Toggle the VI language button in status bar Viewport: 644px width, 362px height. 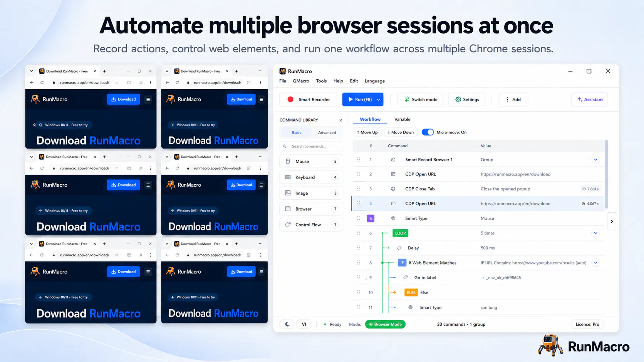(x=304, y=324)
